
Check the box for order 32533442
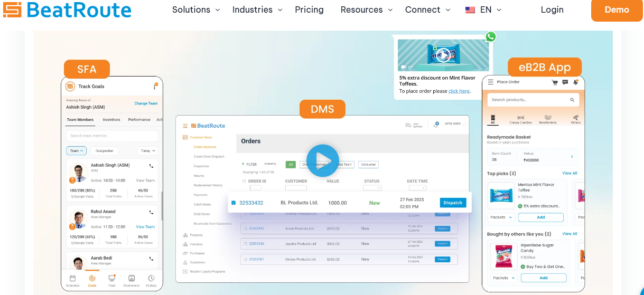(x=246, y=229)
